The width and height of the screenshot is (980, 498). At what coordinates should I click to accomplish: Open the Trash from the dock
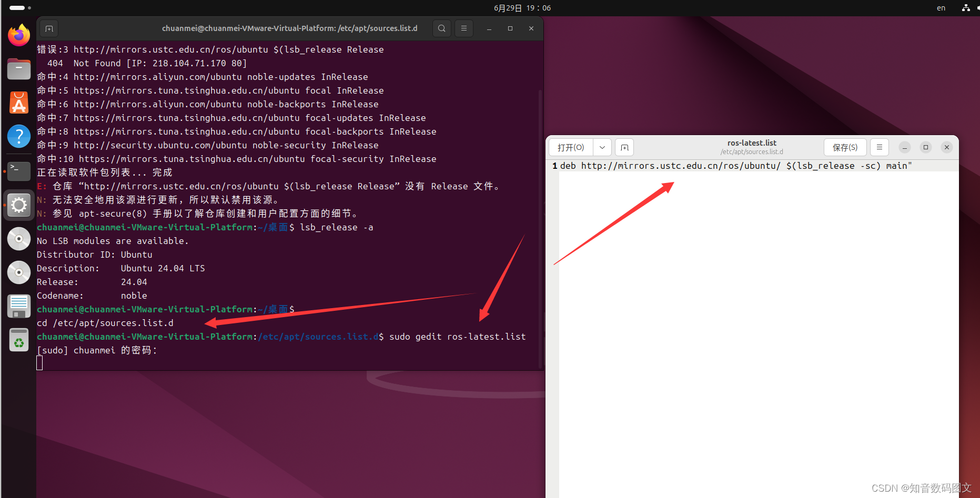(x=18, y=339)
